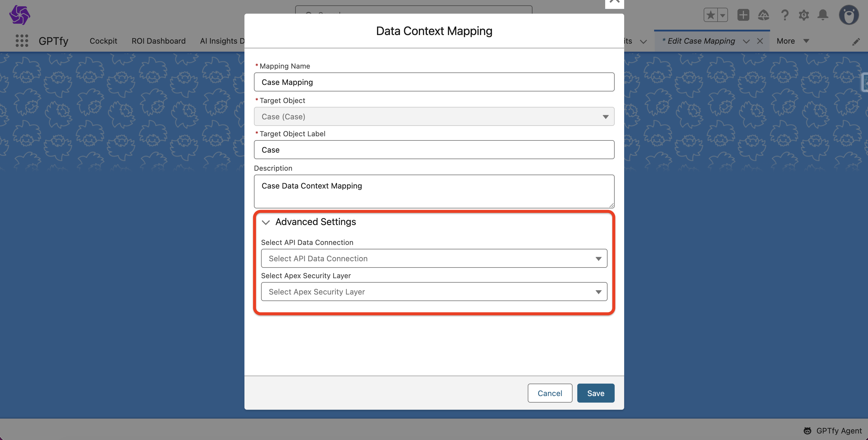The width and height of the screenshot is (868, 440).
Task: Click the user profile avatar
Action: click(x=848, y=15)
